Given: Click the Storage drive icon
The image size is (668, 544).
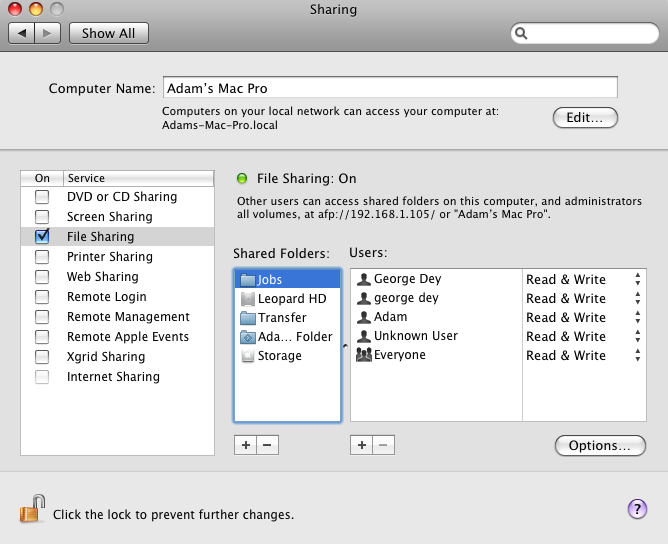Looking at the screenshot, I should click(x=248, y=356).
